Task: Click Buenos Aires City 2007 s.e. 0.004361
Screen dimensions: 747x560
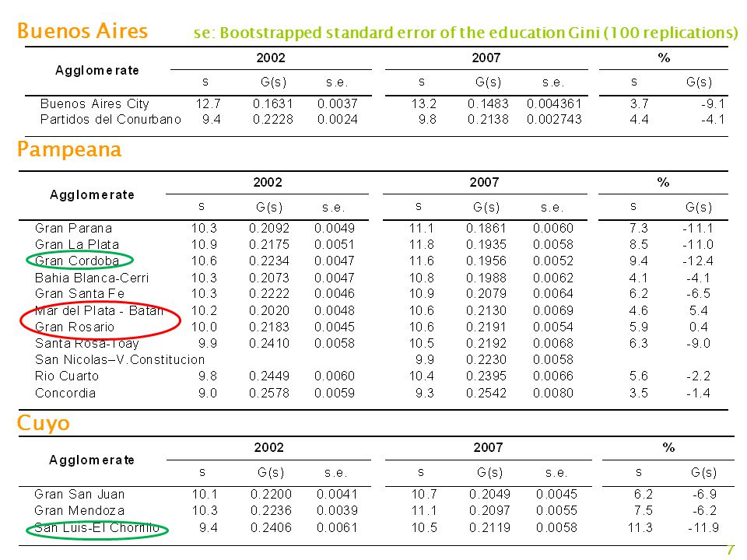Action: point(554,103)
